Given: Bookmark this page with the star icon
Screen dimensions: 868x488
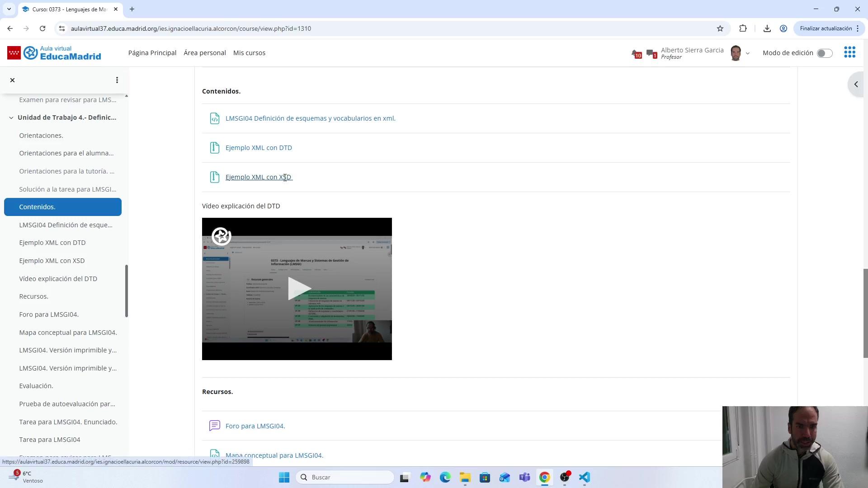Looking at the screenshot, I should tap(720, 28).
